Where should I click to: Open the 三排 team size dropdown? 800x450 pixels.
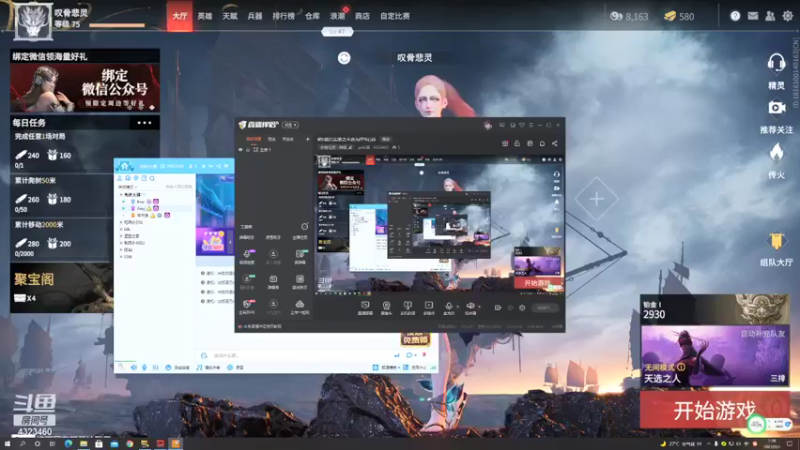pyautogui.click(x=778, y=378)
